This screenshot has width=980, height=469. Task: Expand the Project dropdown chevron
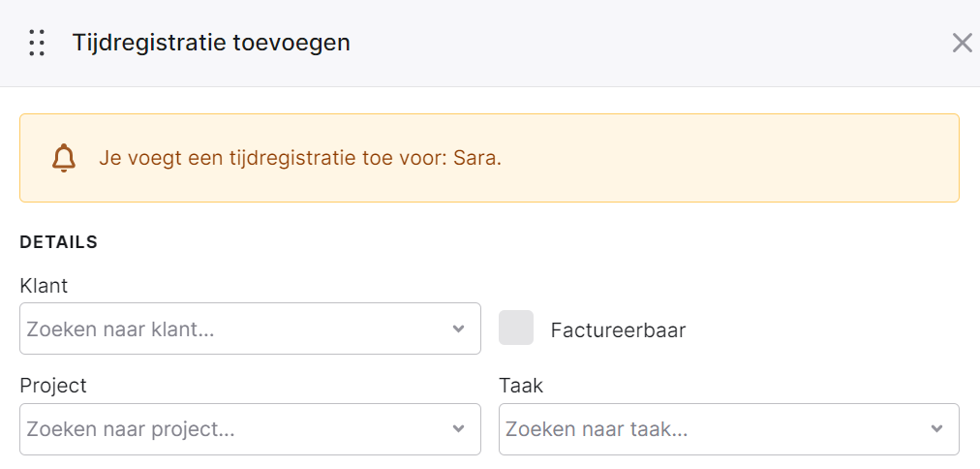[459, 429]
